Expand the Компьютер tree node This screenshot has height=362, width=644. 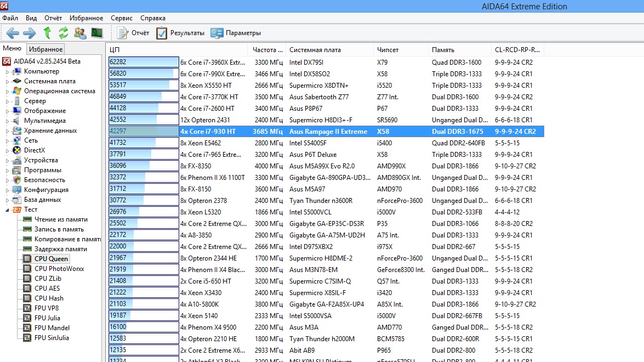pyautogui.click(x=8, y=72)
